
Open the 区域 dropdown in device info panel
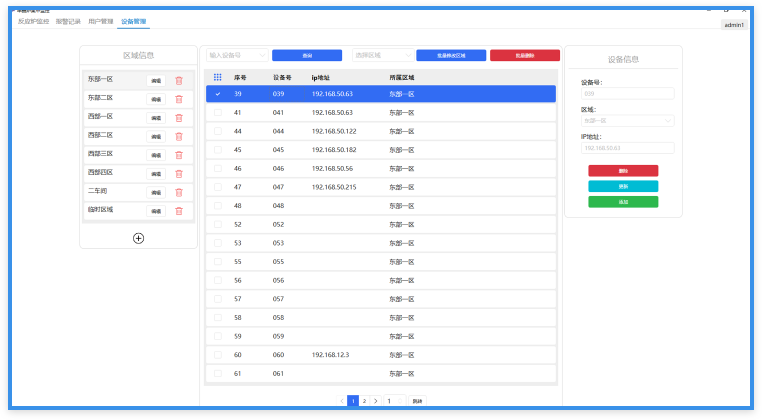point(627,121)
